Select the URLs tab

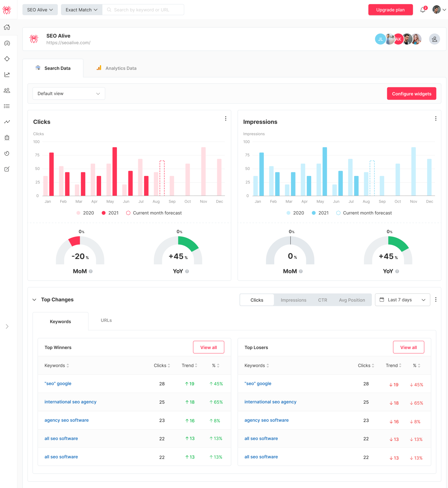pyautogui.click(x=106, y=320)
